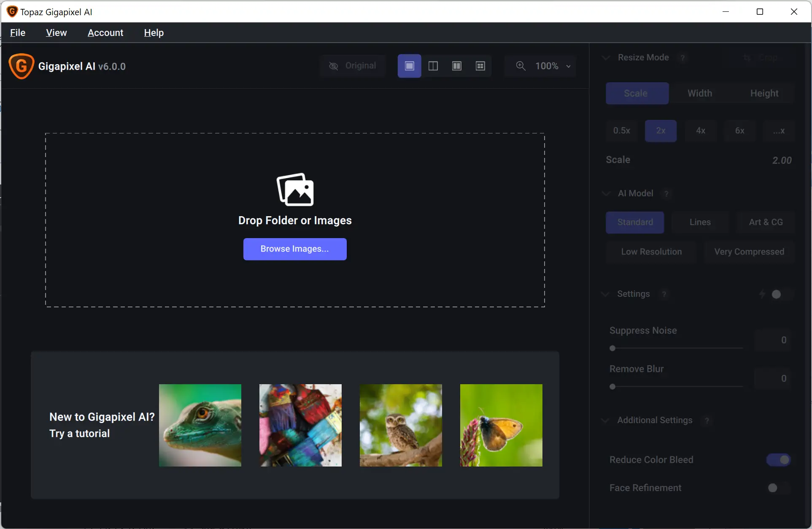The height and width of the screenshot is (529, 812).
Task: Switch to split view icon
Action: coord(433,66)
